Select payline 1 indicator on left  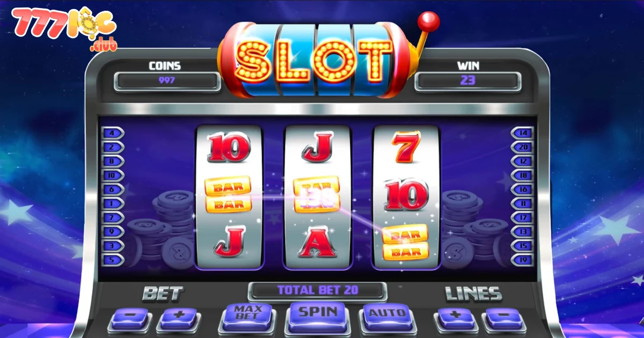coord(113,203)
